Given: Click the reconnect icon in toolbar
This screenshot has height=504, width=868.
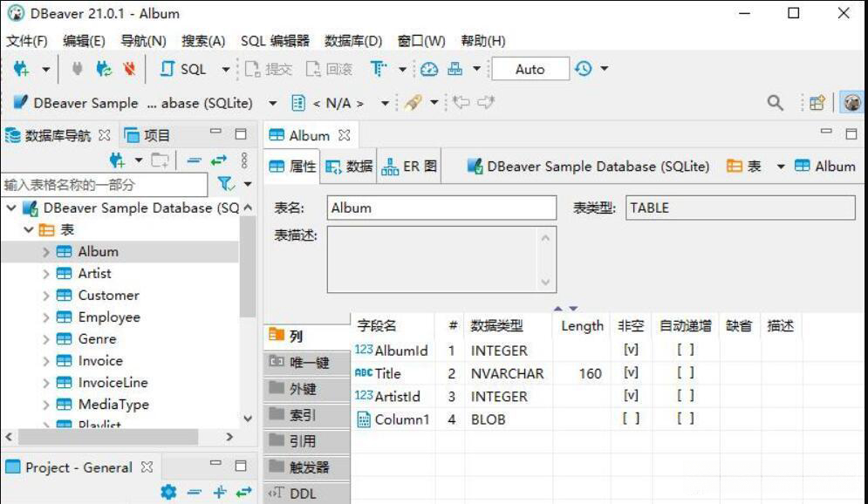Looking at the screenshot, I should point(104,69).
